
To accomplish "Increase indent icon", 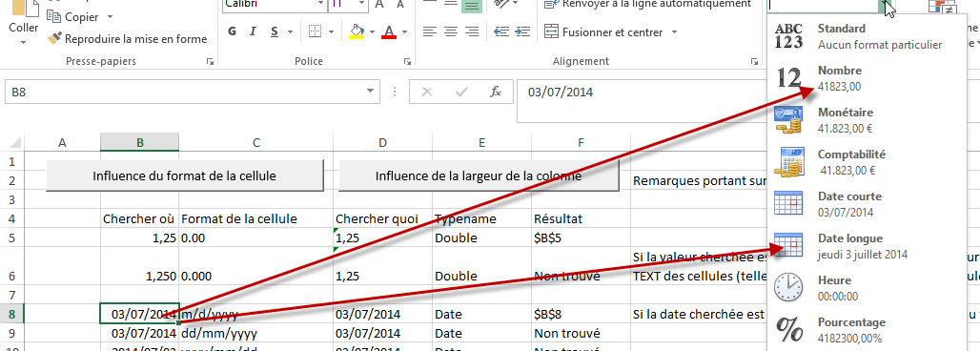I will [x=521, y=31].
